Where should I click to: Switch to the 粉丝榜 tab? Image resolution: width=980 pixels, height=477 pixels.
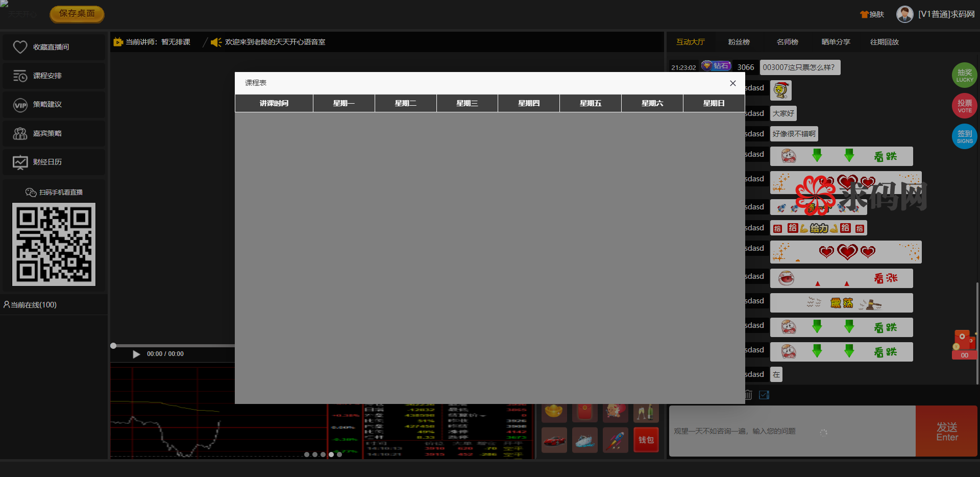(x=739, y=42)
